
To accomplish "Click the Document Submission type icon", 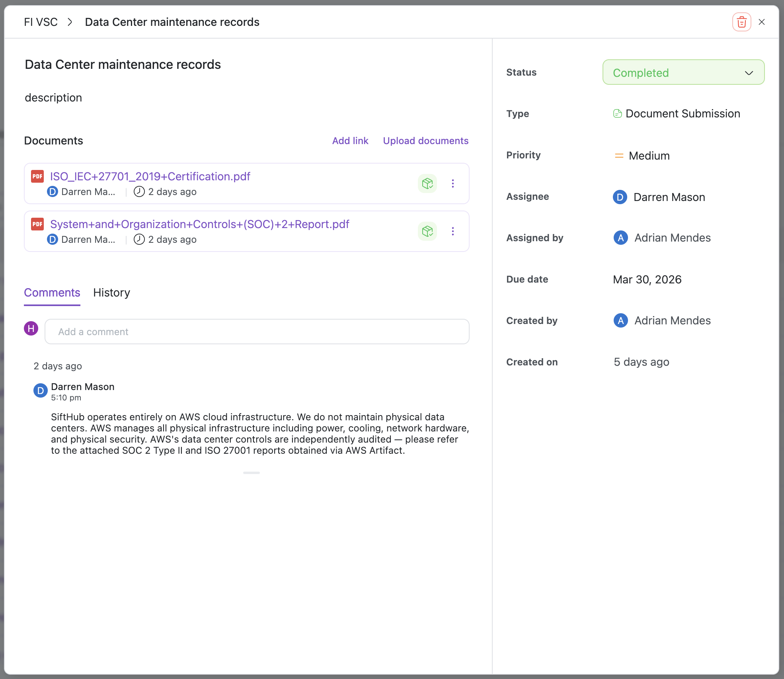I will tap(617, 114).
